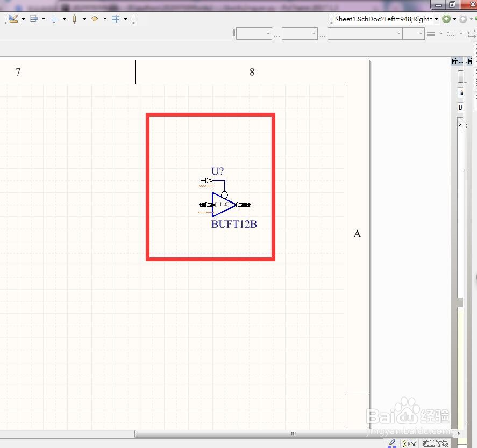
Task: Click the BUFT12B buffer triangle symbol
Action: tap(223, 205)
